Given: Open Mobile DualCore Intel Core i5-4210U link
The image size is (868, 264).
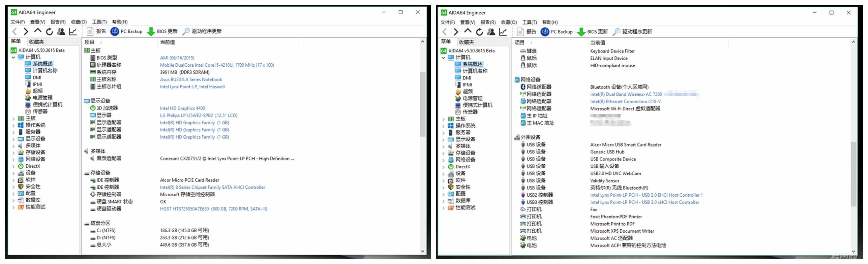Looking at the screenshot, I should point(217,65).
